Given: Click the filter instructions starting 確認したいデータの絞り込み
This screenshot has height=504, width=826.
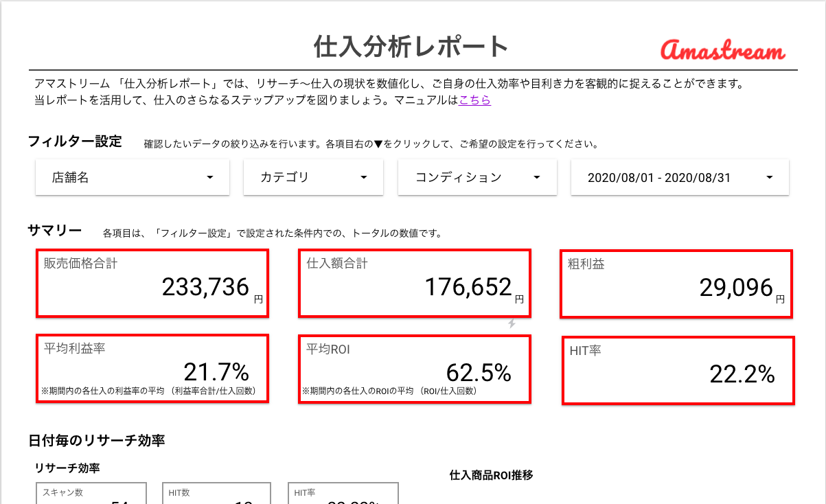Looking at the screenshot, I should (x=371, y=145).
